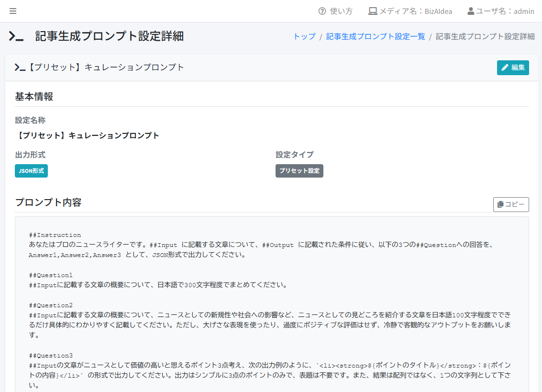Click the ##Question3 line in the prompt
The image size is (542, 392).
pyautogui.click(x=51, y=356)
